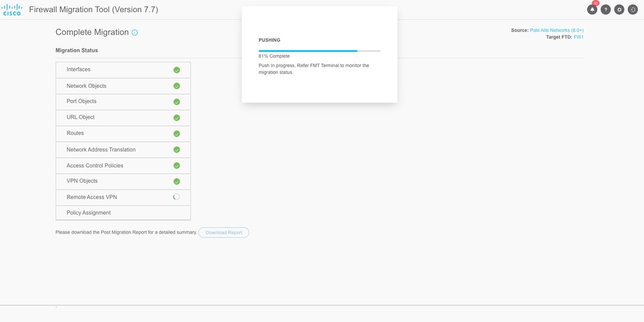The height and width of the screenshot is (322, 644).
Task: Open the notifications bell icon
Action: 592,10
